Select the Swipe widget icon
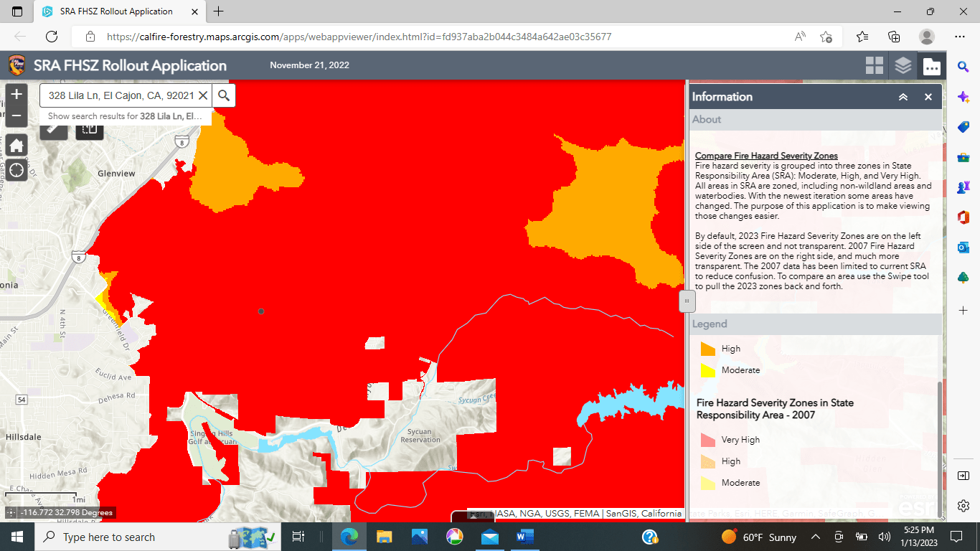The width and height of the screenshot is (980, 551). click(x=89, y=131)
